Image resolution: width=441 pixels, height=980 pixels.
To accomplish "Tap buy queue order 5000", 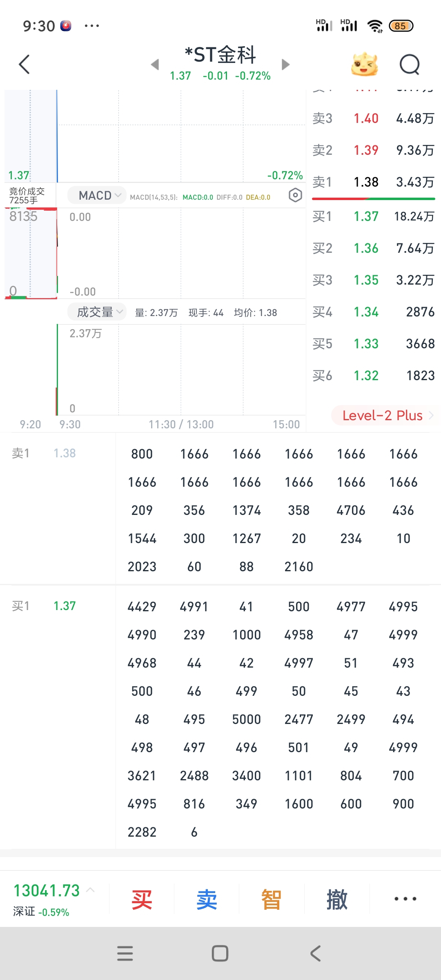I will tap(247, 719).
